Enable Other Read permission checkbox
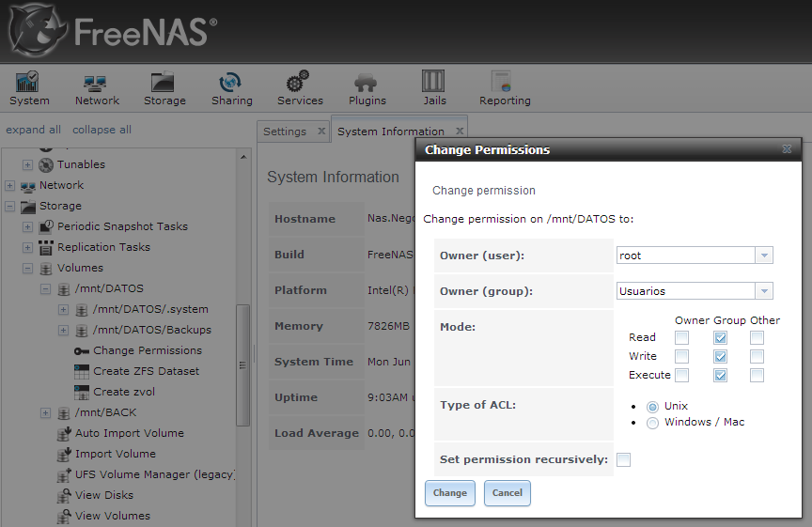The width and height of the screenshot is (812, 527). click(x=757, y=337)
